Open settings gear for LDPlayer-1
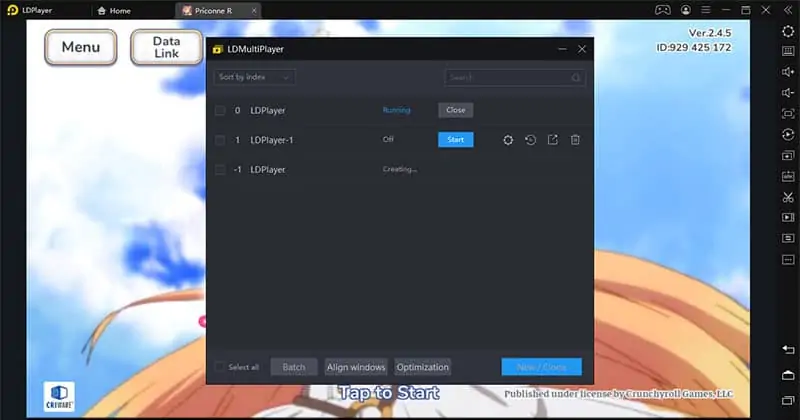 [508, 140]
